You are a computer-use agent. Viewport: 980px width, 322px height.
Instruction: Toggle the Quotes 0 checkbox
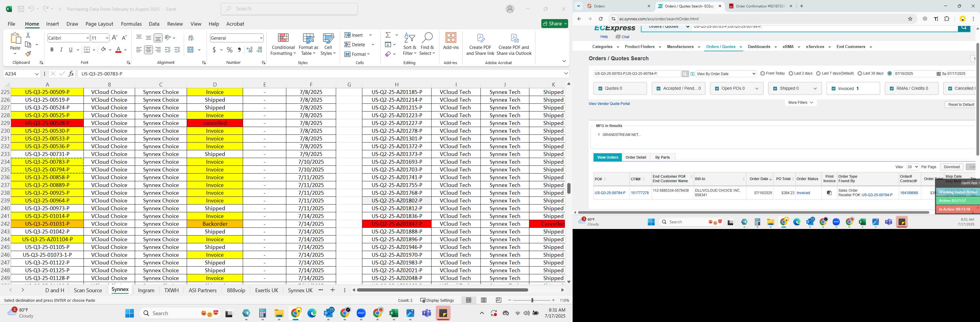600,89
